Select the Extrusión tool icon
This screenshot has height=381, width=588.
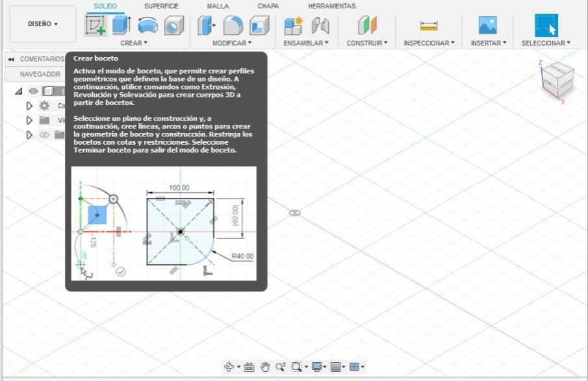pyautogui.click(x=121, y=25)
